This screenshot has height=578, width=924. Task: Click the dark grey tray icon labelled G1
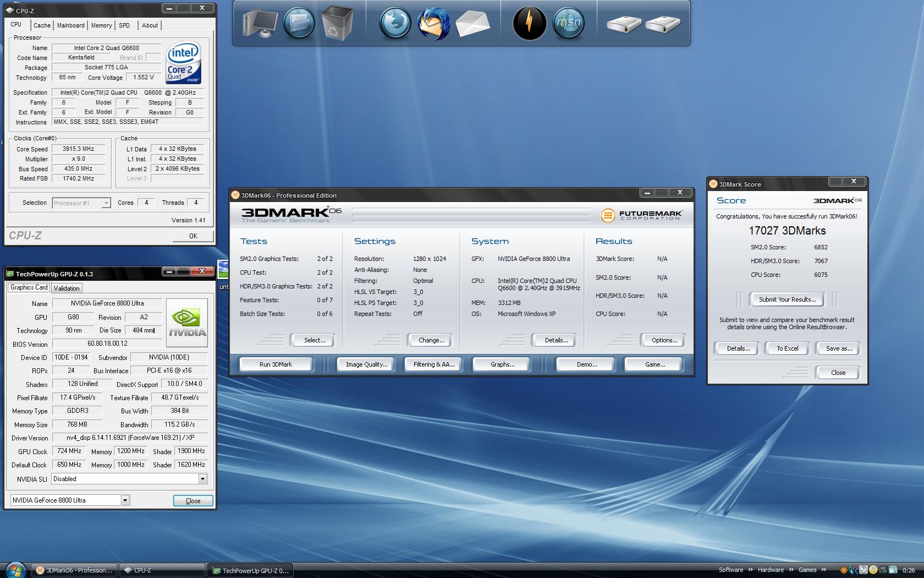[x=883, y=570]
